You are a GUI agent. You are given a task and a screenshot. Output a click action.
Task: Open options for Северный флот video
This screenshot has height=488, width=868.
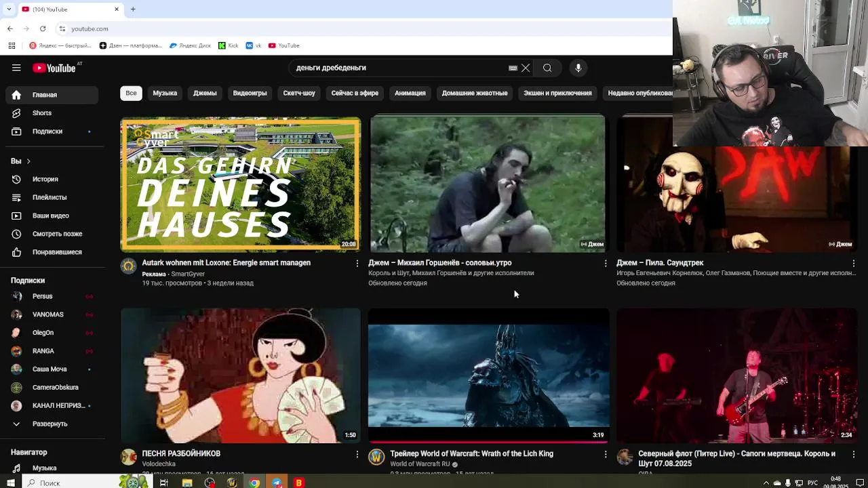coord(854,454)
